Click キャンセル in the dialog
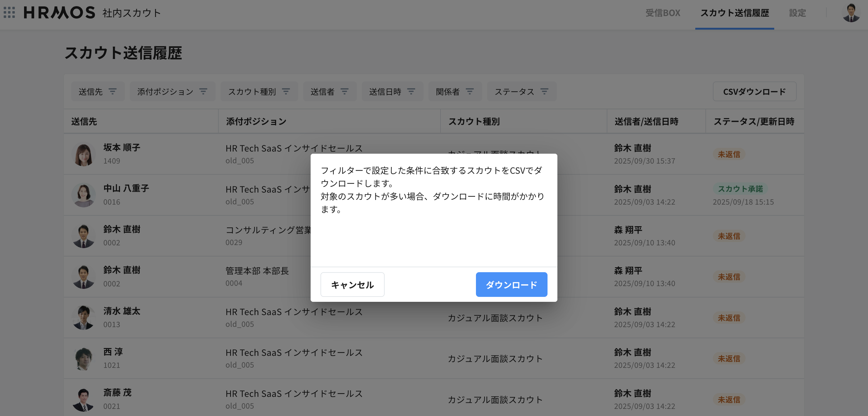This screenshot has height=416, width=868. point(352,285)
